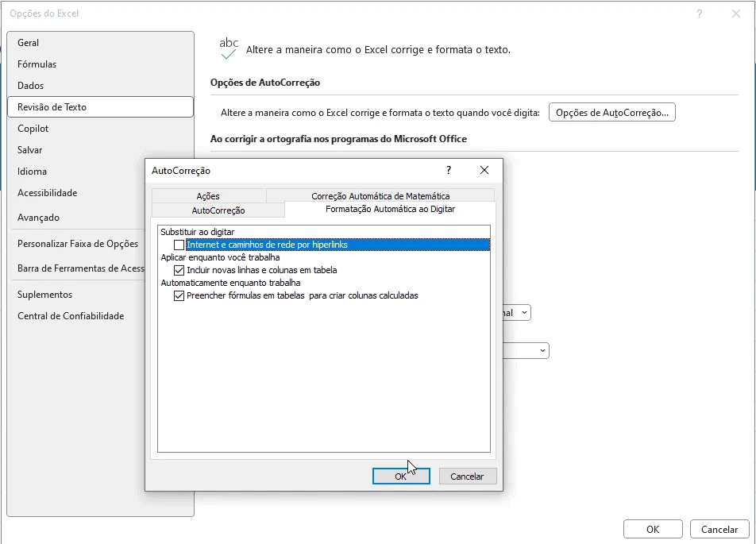Click OK in Opções do Excel window
The height and width of the screenshot is (544, 756).
[x=653, y=529]
